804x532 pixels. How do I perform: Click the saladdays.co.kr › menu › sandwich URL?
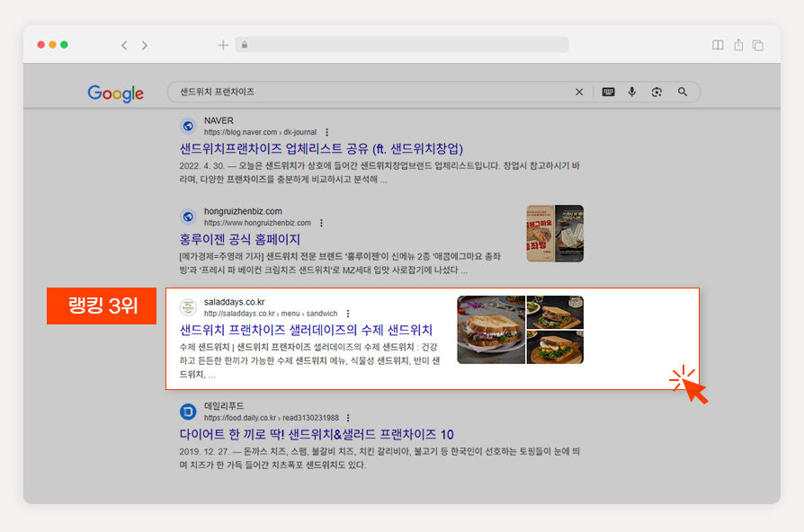(x=271, y=314)
